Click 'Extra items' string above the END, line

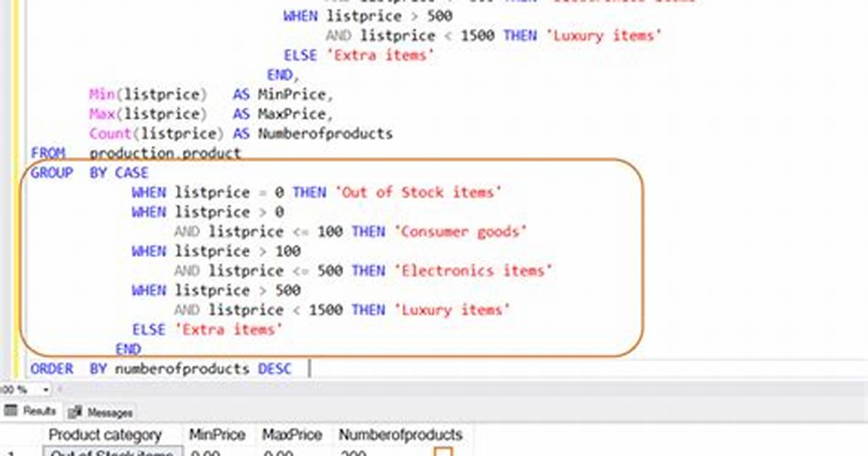(380, 55)
